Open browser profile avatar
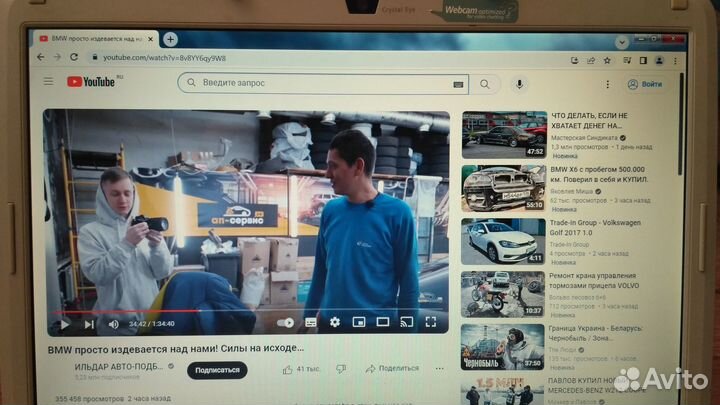 (659, 60)
